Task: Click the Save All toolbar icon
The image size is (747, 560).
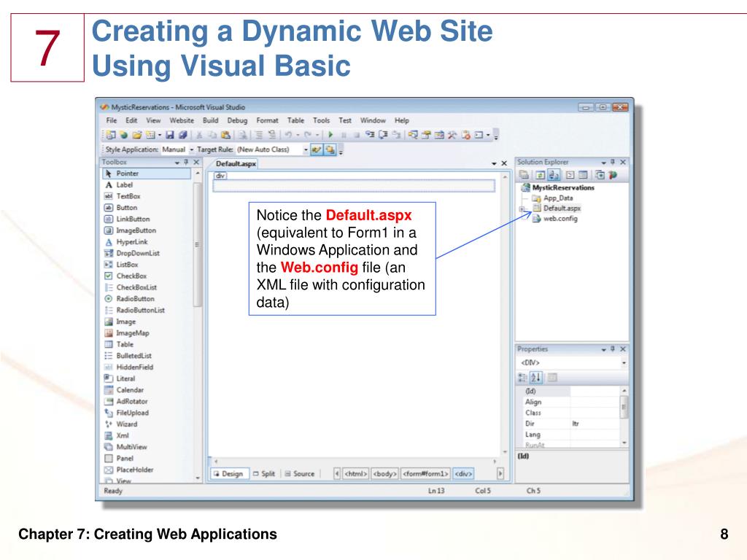Action: click(x=182, y=135)
